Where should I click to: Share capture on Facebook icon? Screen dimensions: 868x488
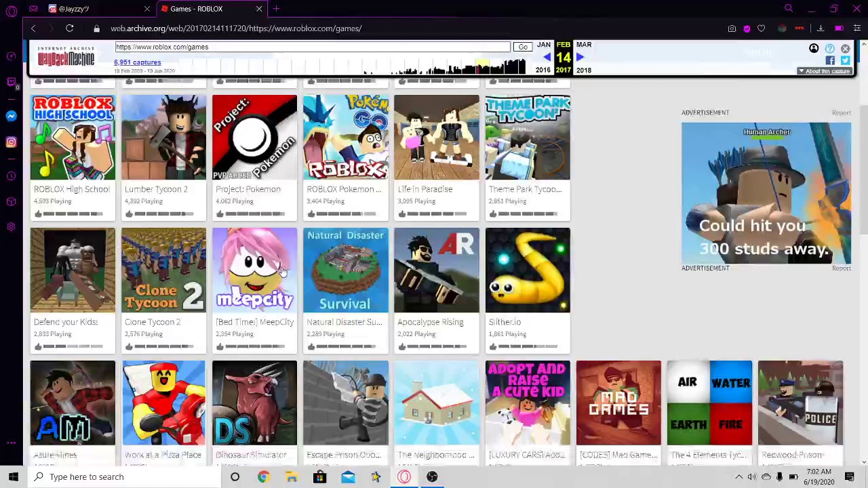coord(830,61)
